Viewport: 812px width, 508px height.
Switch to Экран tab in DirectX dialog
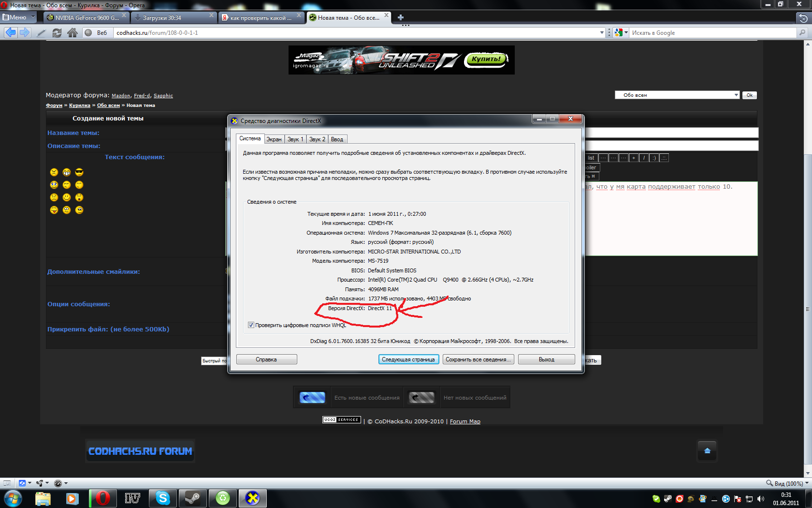click(x=274, y=139)
